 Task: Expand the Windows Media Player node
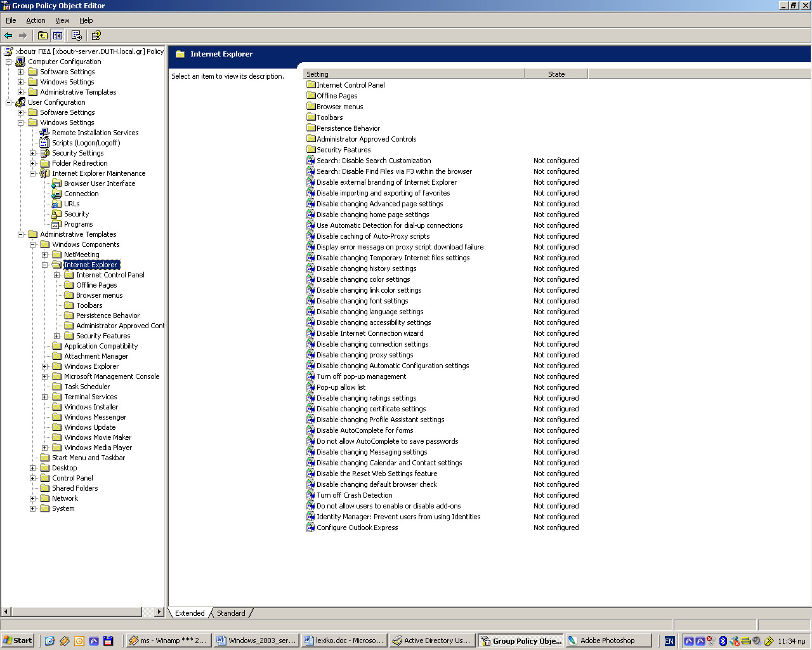[x=45, y=448]
